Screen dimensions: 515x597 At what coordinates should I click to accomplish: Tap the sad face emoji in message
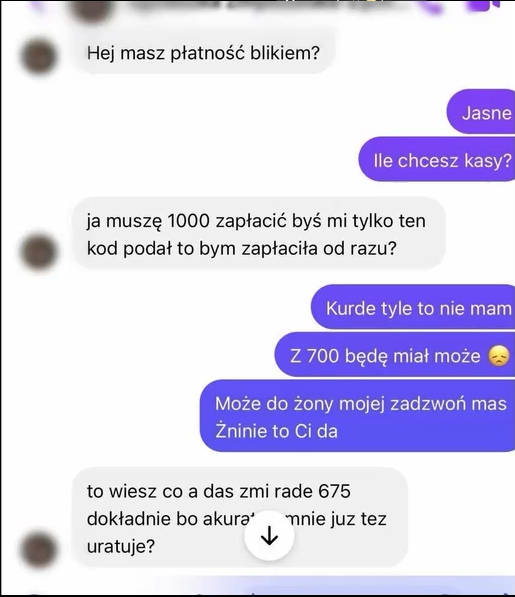(x=499, y=356)
